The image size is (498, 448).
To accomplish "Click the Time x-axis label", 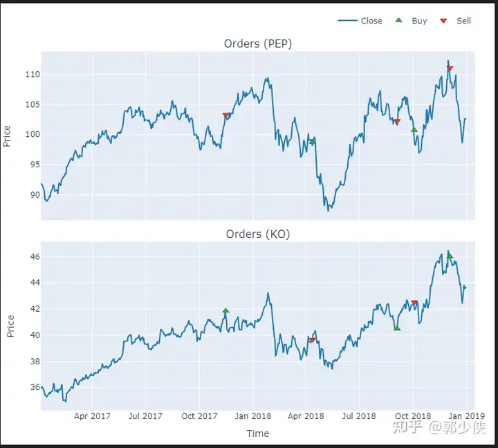I will pyautogui.click(x=257, y=433).
